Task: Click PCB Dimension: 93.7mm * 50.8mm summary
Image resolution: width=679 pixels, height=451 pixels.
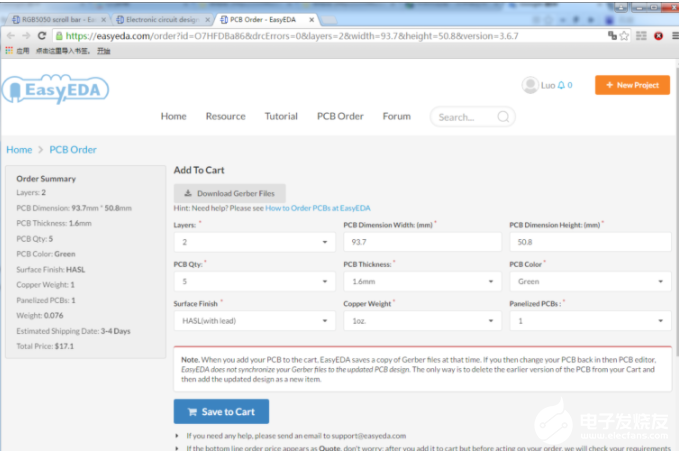Action: pos(74,208)
